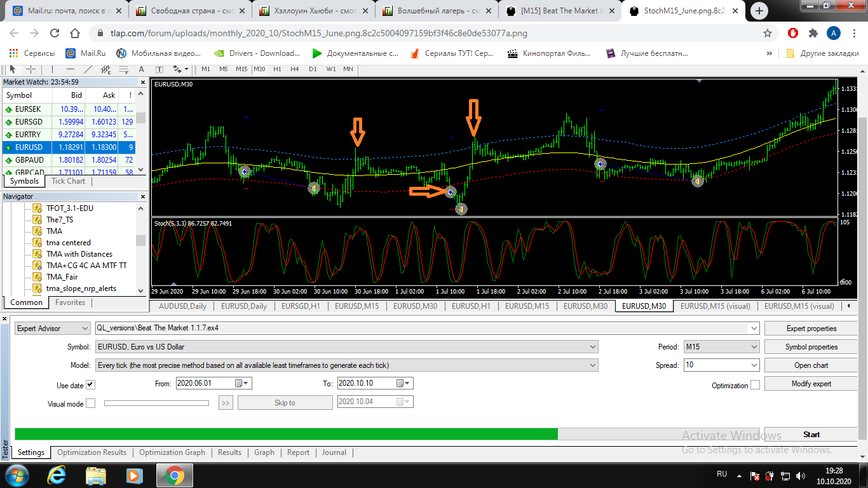Click the Start button
868x488 pixels.
(811, 435)
